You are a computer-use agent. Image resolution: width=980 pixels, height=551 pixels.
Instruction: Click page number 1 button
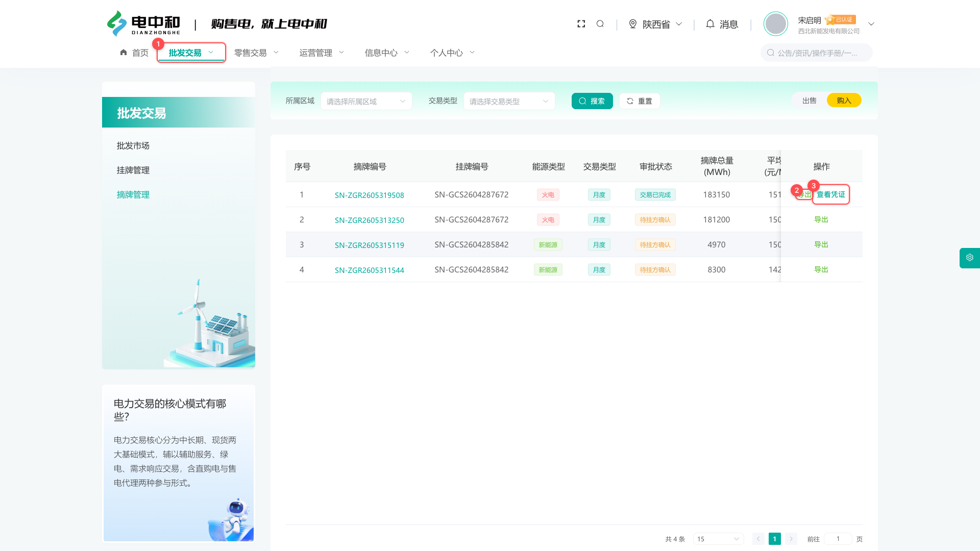[x=775, y=539]
